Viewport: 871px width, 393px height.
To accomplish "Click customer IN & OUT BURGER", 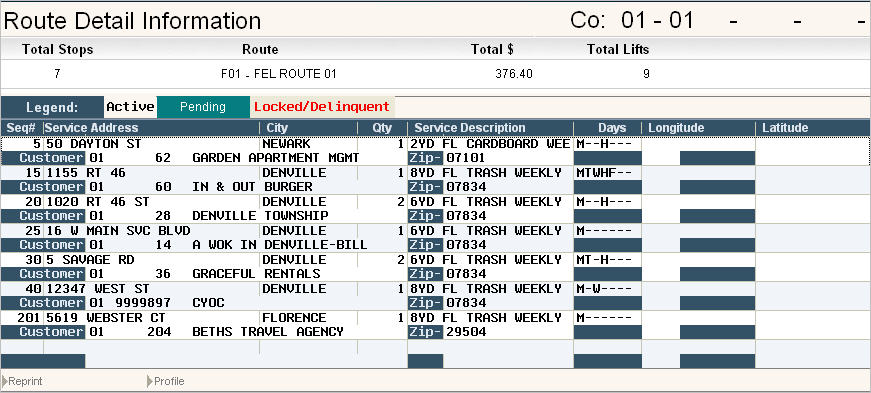I will (x=252, y=187).
